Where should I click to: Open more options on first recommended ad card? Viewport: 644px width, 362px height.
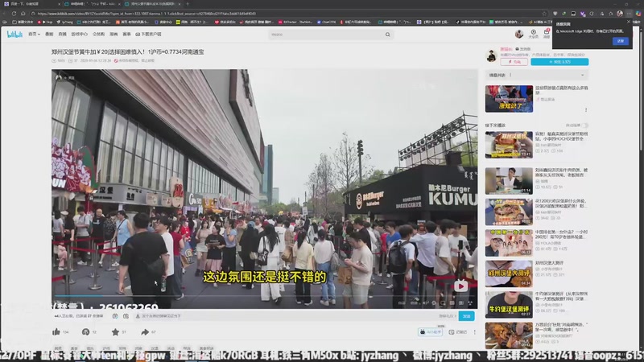(586, 110)
